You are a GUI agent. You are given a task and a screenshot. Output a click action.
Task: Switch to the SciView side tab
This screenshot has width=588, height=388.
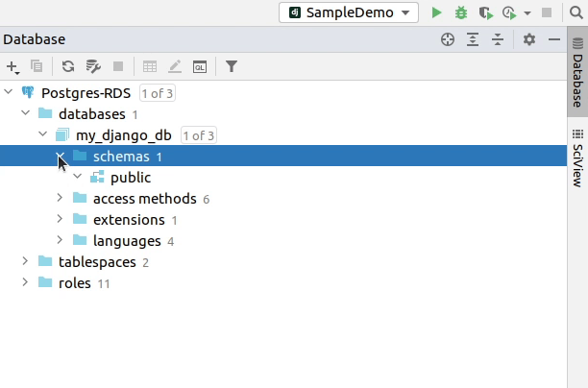(576, 156)
